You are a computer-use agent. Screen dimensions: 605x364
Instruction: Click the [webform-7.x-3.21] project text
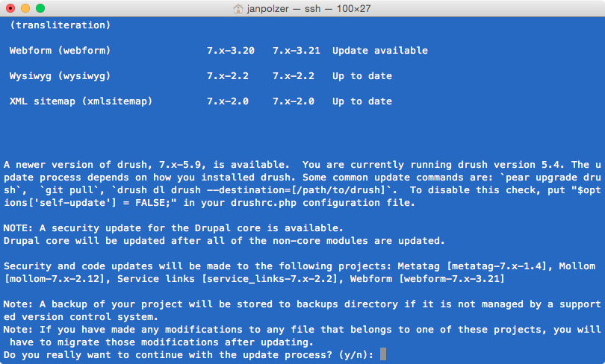tap(451, 279)
